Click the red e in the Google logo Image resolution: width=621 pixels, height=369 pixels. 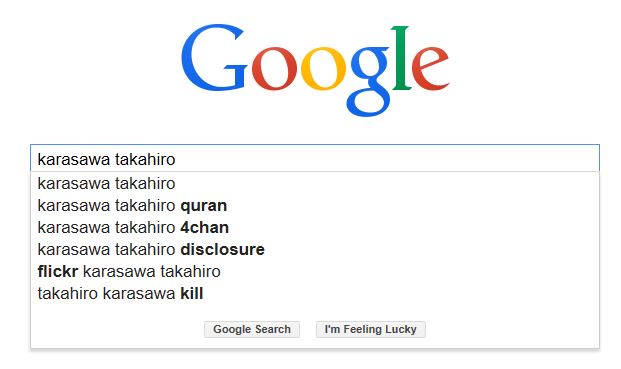pos(431,68)
